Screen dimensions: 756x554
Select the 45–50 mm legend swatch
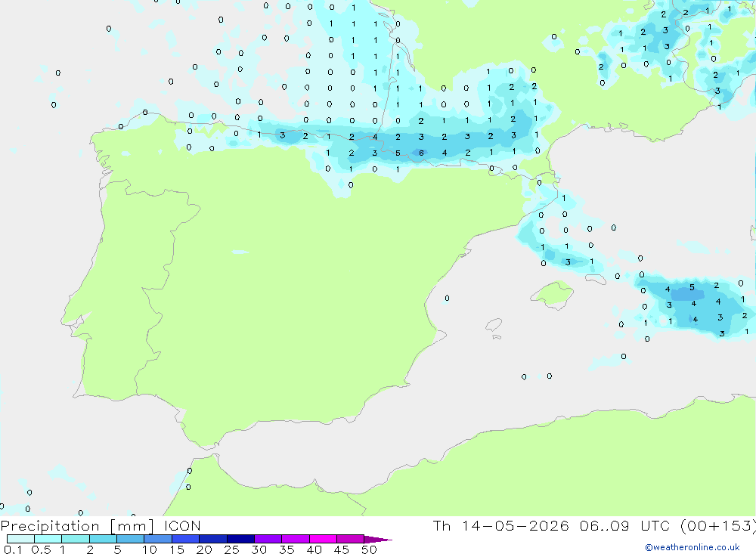click(x=351, y=539)
